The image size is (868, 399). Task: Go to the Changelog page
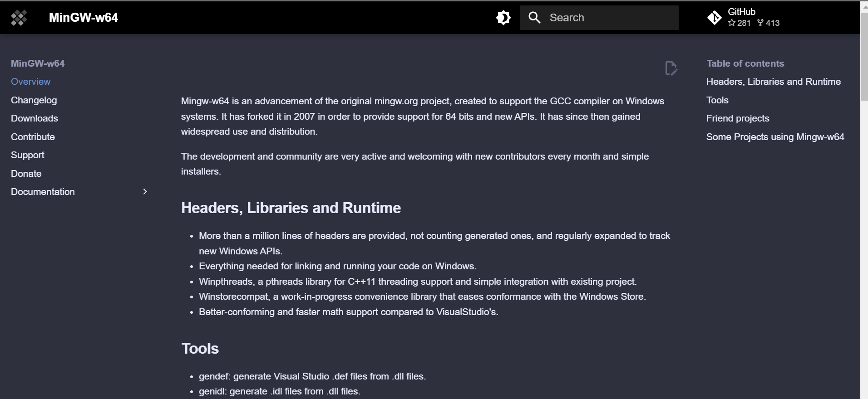pos(34,100)
